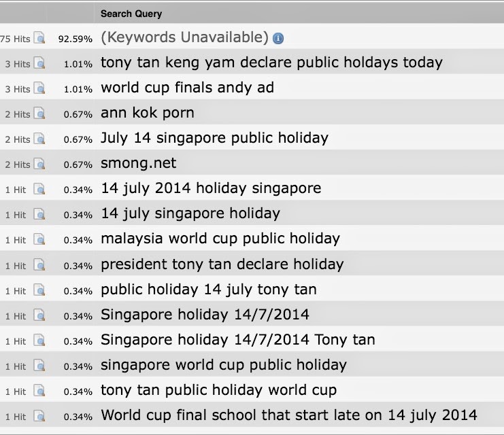The width and height of the screenshot is (504, 435).
Task: Click the 14 july singapore holiday query
Action: click(190, 213)
